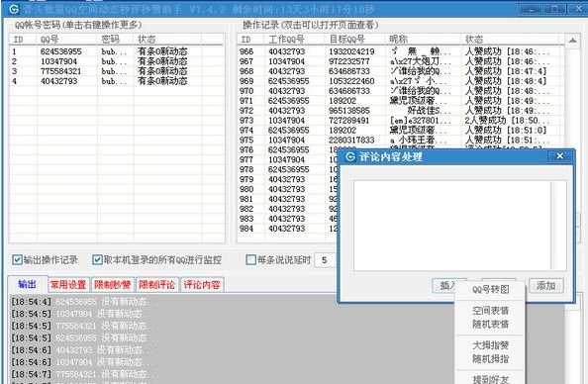Close the 评论内容处理 dialog
588x384 pixels.
click(x=559, y=156)
